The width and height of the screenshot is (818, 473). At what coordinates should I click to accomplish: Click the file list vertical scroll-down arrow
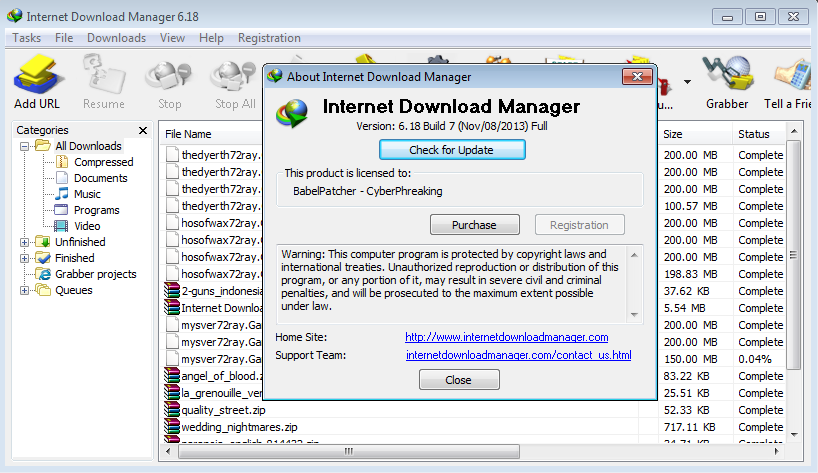coord(794,434)
